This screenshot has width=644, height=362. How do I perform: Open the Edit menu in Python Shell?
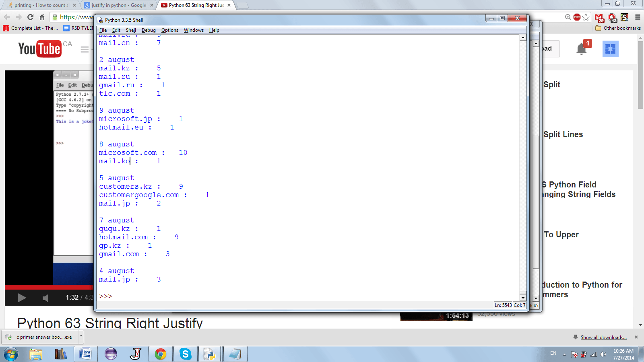[116, 30]
